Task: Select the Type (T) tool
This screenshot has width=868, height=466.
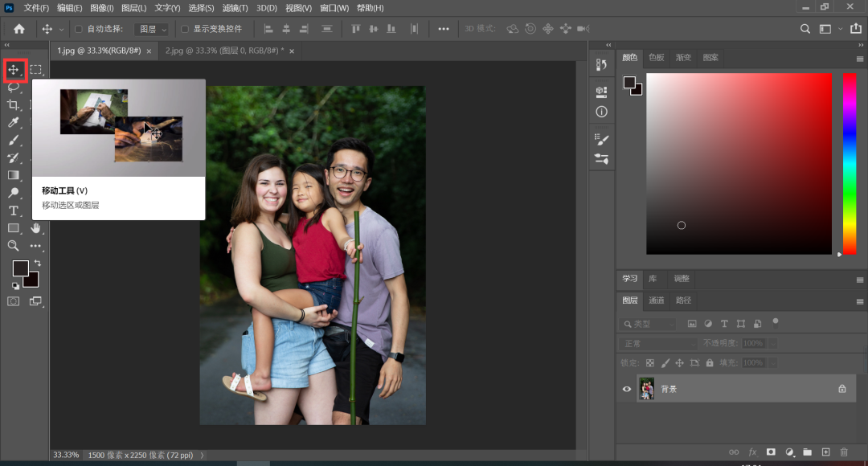Action: (14, 211)
